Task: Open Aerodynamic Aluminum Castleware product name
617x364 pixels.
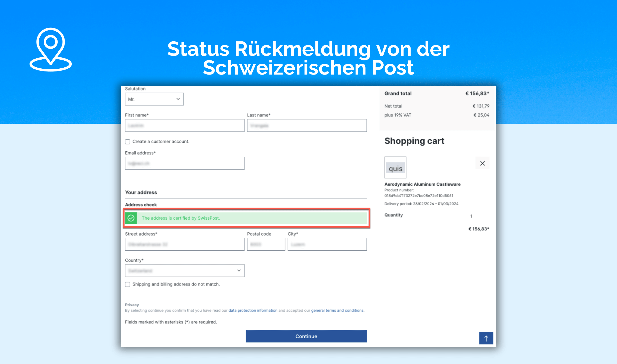Action: (422, 184)
